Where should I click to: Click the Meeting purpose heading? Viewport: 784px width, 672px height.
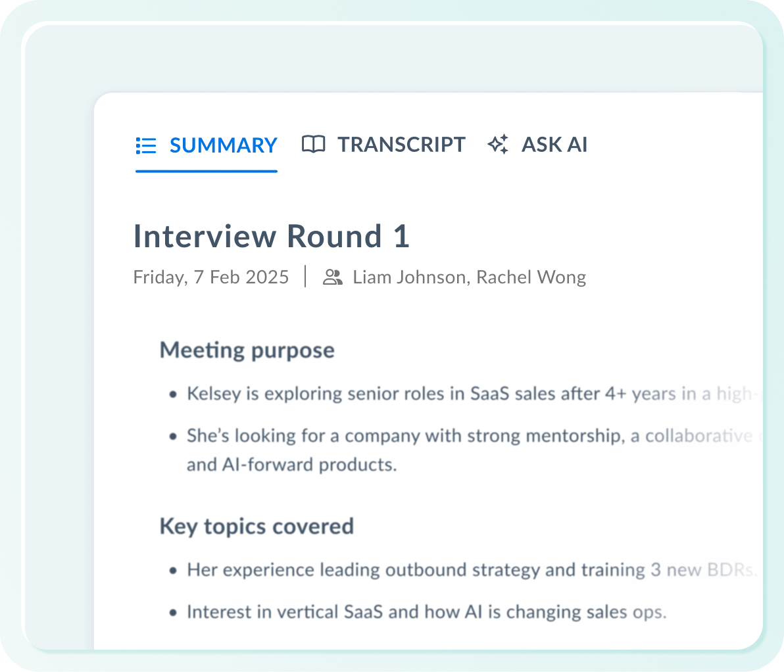pos(247,350)
